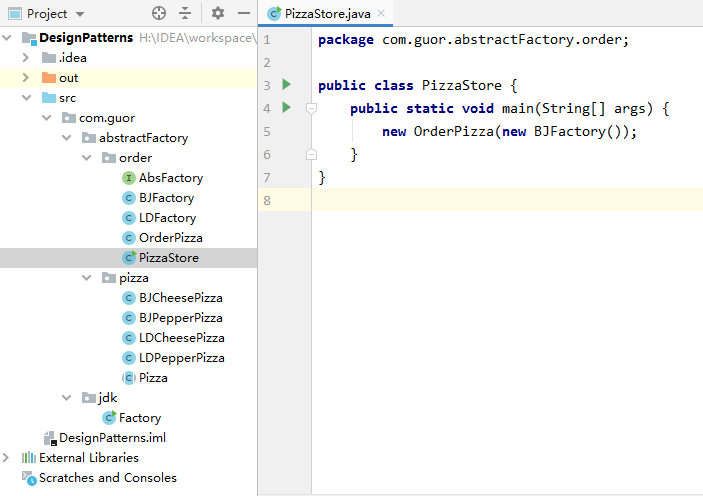
Task: Select DesignPatterns project name in tree
Action: click(86, 38)
